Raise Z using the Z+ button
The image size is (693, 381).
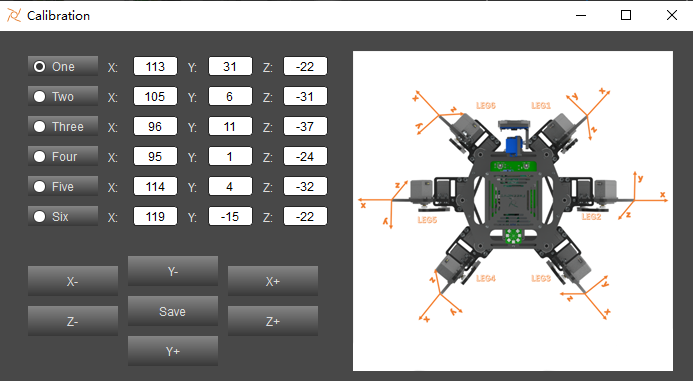coord(273,321)
